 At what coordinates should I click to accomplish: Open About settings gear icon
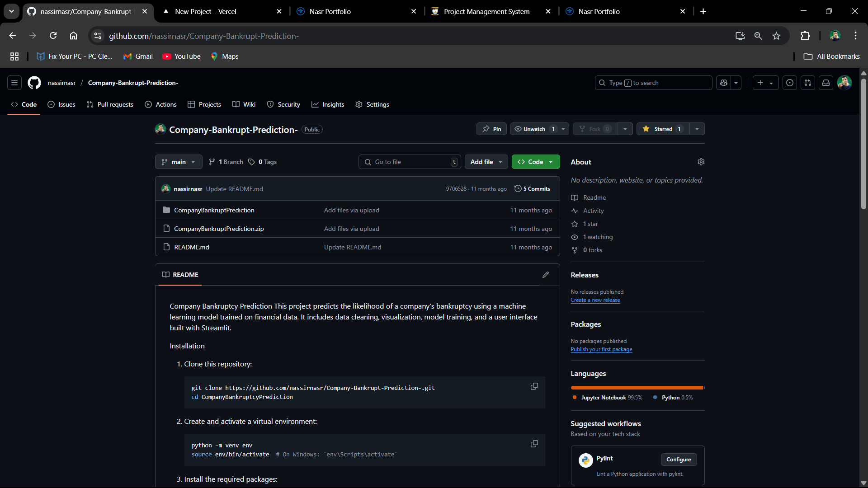click(x=701, y=162)
